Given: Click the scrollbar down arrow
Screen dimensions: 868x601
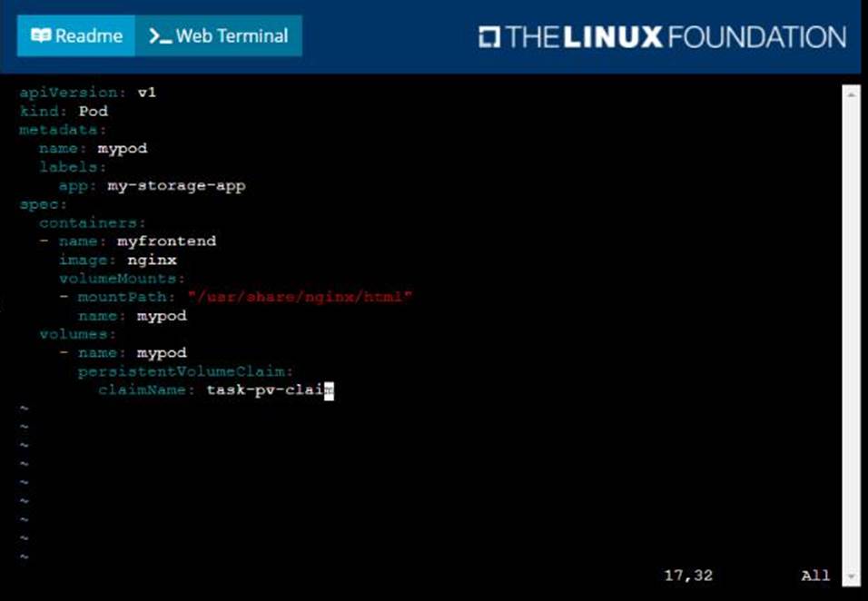Looking at the screenshot, I should (851, 576).
